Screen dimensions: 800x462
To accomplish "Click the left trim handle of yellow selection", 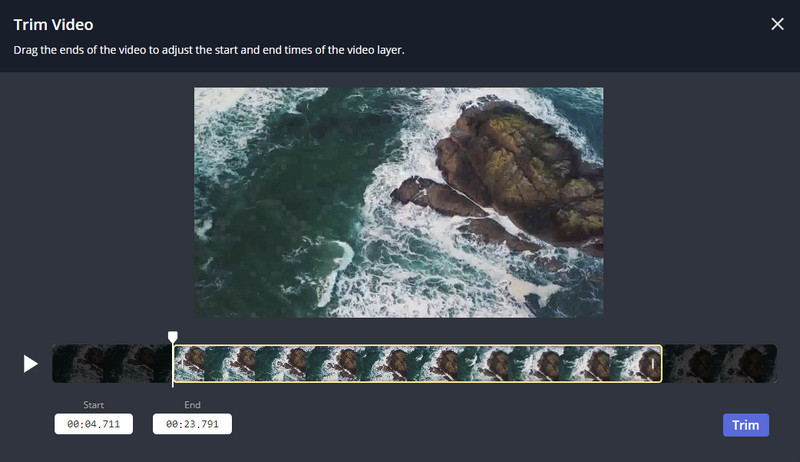I will (182, 364).
